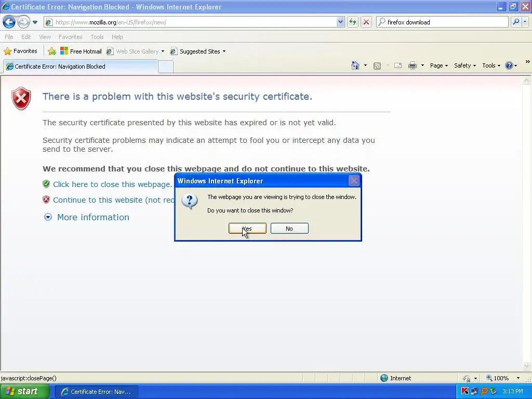Viewport: 532px width, 399px height.
Task: Click the Help question mark icon
Action: [509, 65]
